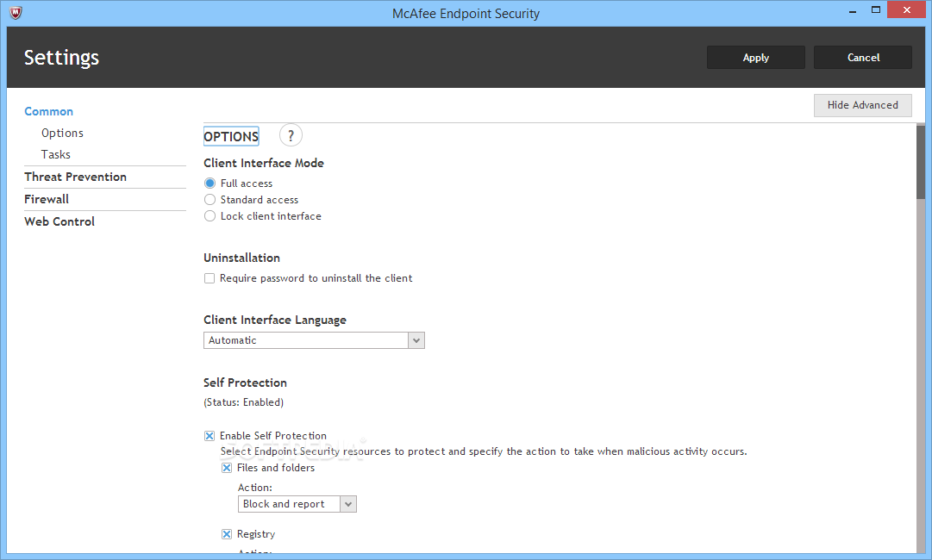Screen dimensions: 932x560
Task: Uncheck the Registry checkbox
Action: pyautogui.click(x=227, y=534)
